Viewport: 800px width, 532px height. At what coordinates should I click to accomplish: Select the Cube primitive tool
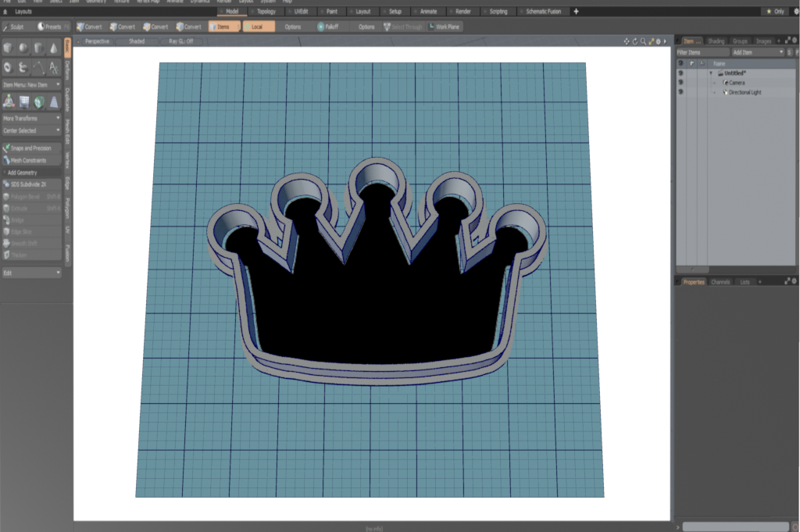coord(9,48)
